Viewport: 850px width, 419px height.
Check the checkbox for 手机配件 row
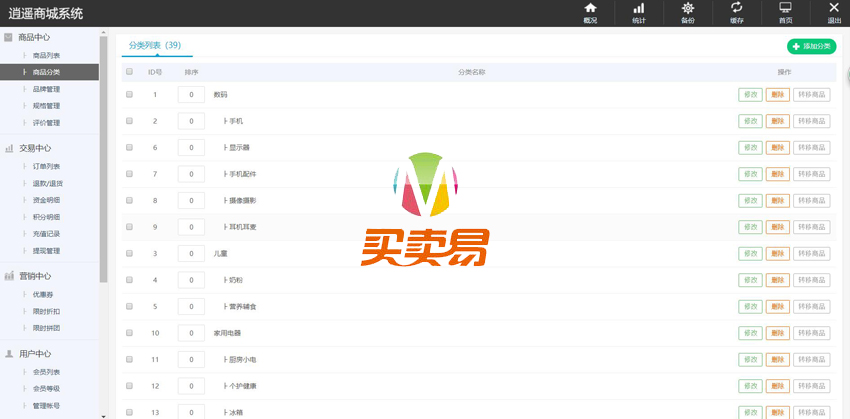129,174
